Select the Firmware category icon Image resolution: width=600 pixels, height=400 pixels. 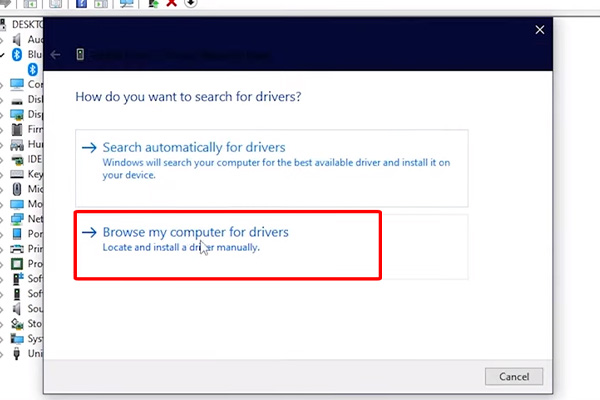[x=16, y=129]
